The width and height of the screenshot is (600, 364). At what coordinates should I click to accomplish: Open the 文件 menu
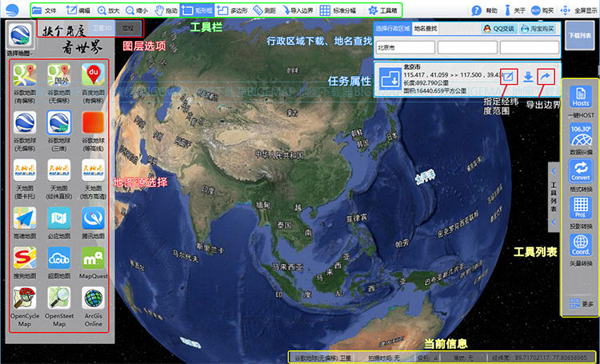pyautogui.click(x=44, y=10)
